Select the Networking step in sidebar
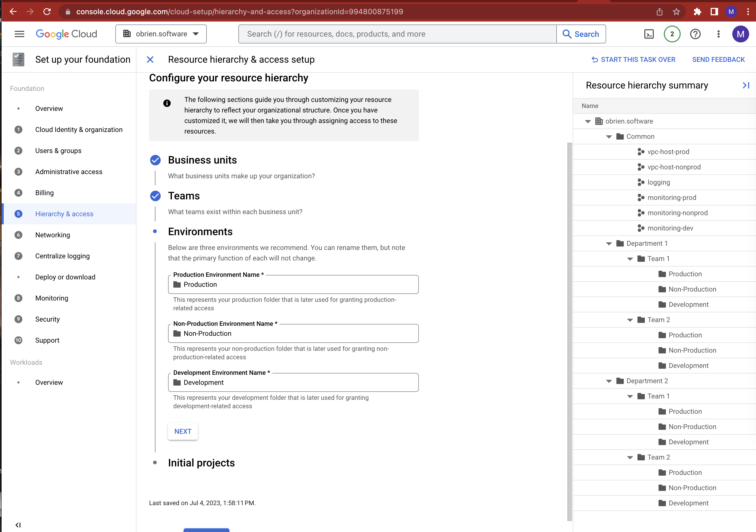This screenshot has width=756, height=532. [52, 235]
